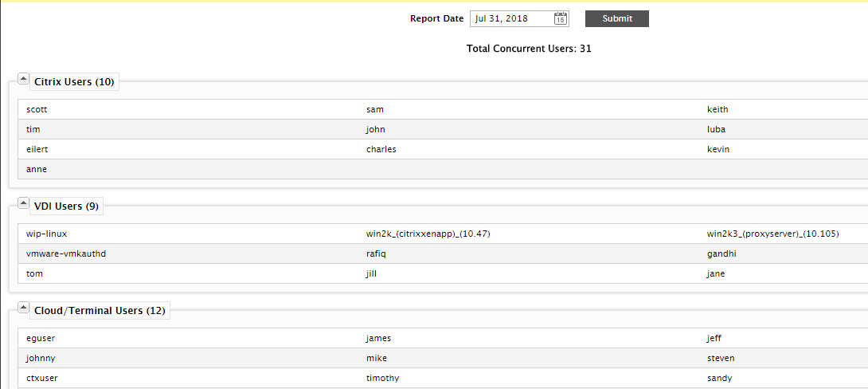Select VDI entry vmware-vmkauthd
The image size is (868, 389).
click(66, 253)
